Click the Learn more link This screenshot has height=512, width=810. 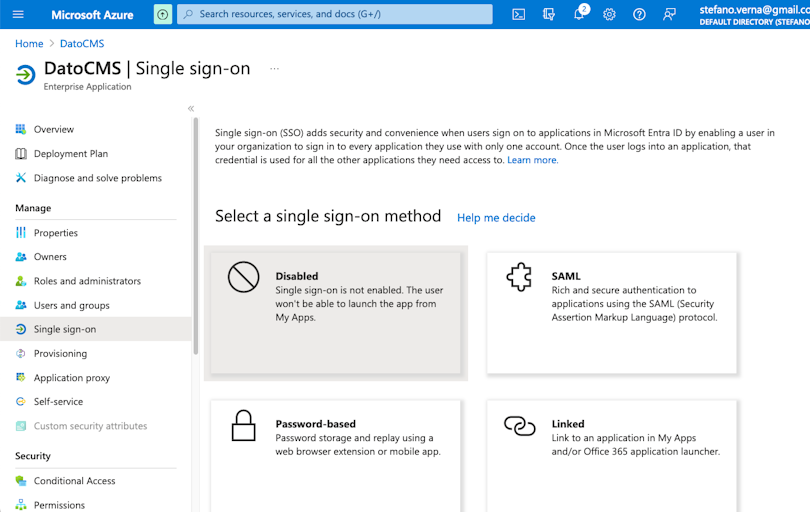coord(533,160)
